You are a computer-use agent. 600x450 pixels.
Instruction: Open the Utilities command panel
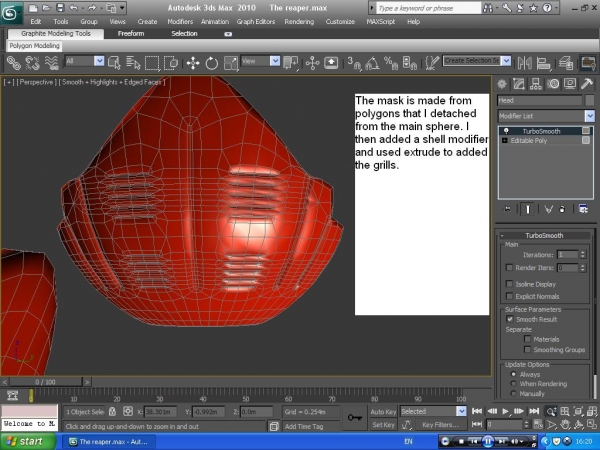pyautogui.click(x=587, y=84)
